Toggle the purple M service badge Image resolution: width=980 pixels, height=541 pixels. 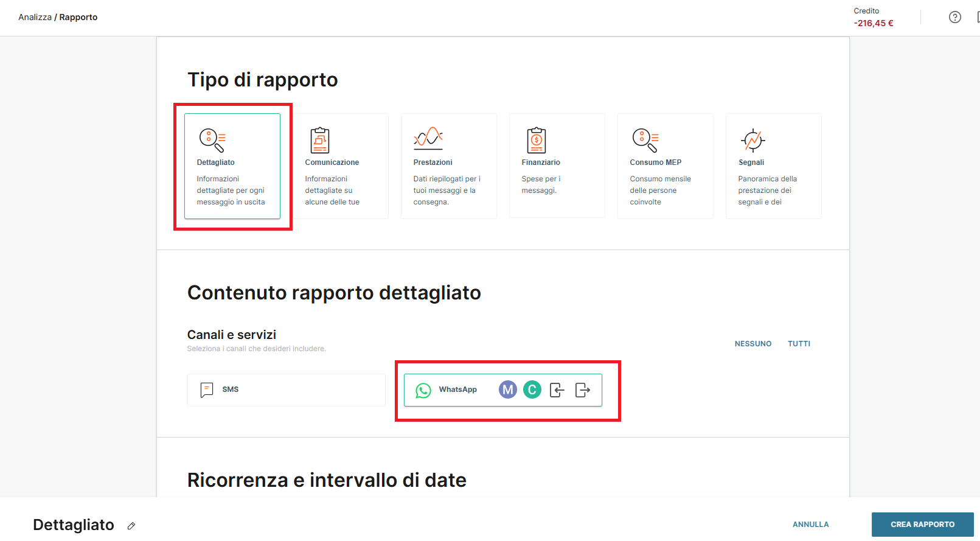(x=508, y=389)
